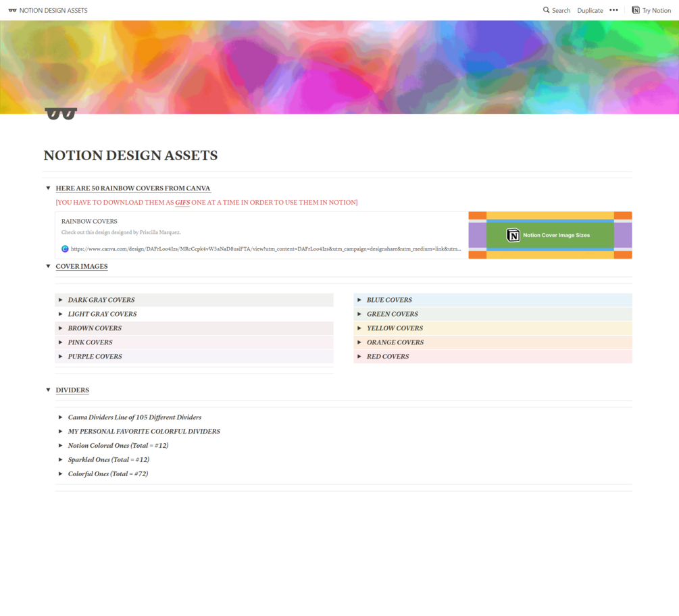Click the underlined GIFS word
This screenshot has width=679, height=616.
point(182,202)
